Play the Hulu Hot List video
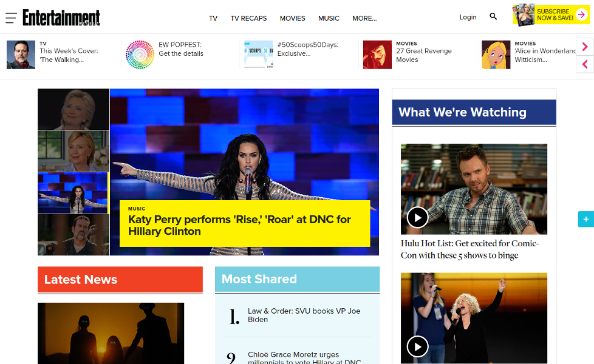Viewport: 594px width, 364px height. pos(417,217)
